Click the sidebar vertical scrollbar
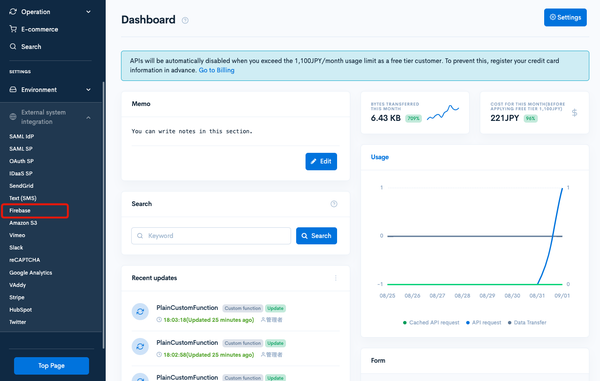 (x=103, y=215)
